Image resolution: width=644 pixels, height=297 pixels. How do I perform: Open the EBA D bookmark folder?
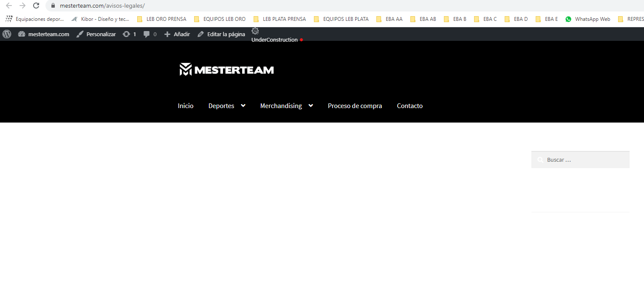516,19
